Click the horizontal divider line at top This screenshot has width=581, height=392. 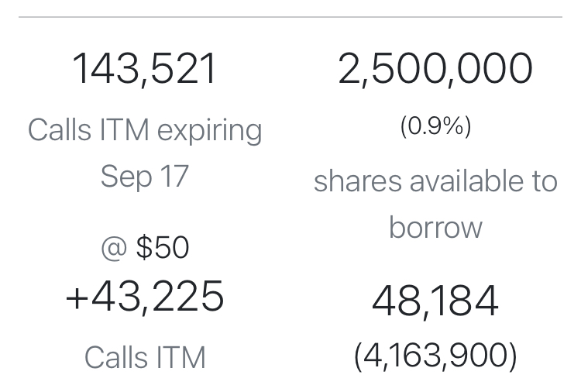[x=290, y=16]
